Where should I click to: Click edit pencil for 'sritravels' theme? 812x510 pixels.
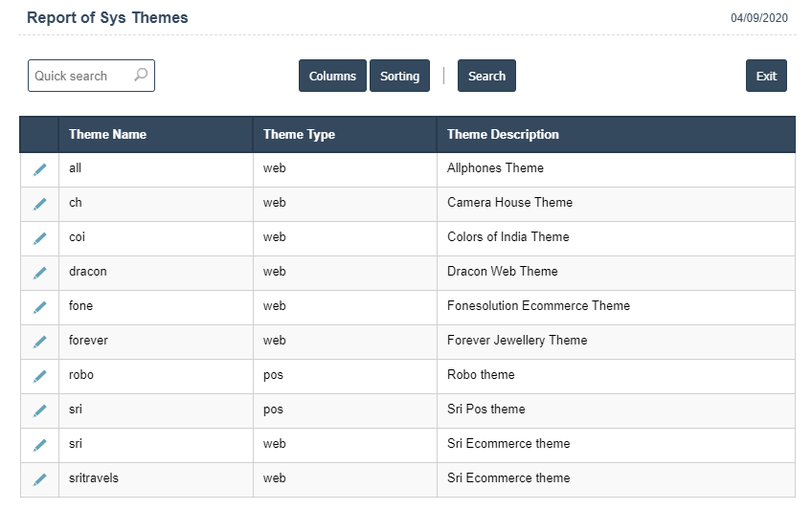39,479
